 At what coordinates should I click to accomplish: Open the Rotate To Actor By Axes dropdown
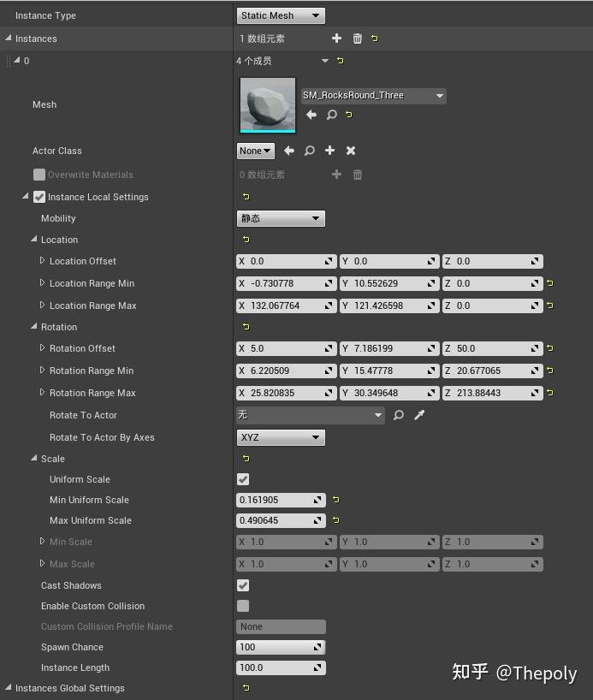click(x=281, y=437)
